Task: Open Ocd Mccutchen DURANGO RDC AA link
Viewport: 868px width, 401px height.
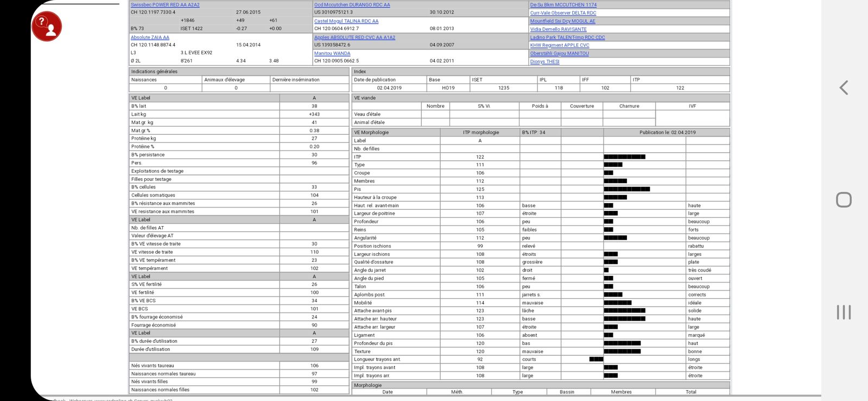Action: click(x=352, y=5)
